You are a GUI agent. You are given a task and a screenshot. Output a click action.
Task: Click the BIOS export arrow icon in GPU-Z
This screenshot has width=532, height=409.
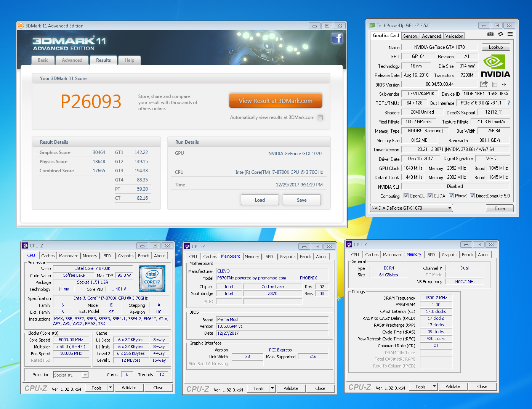pos(484,84)
